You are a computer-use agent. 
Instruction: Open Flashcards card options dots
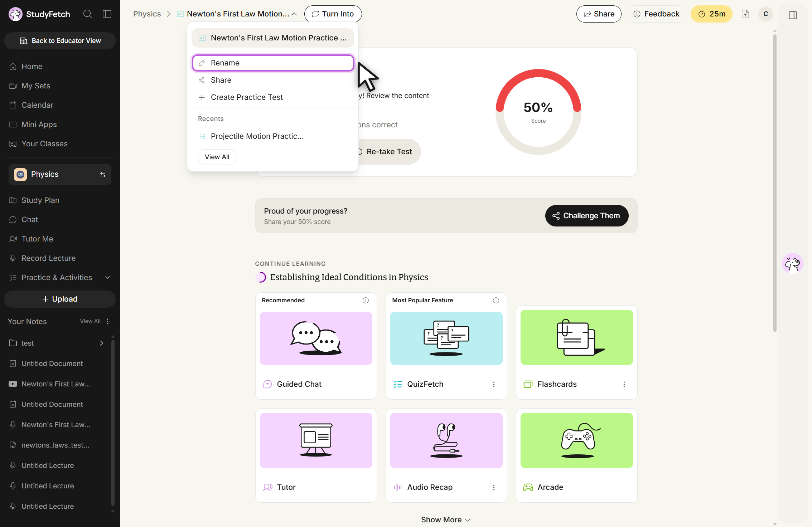[x=624, y=384]
